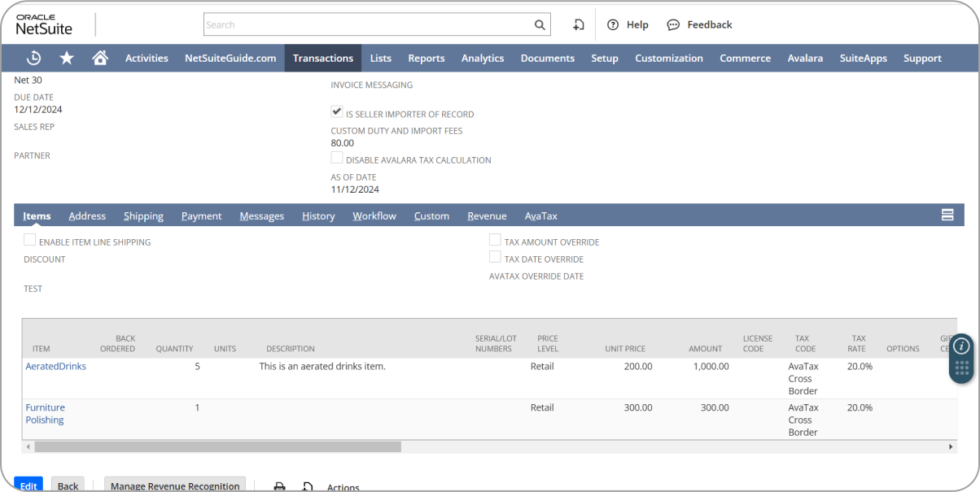
Task: Open the list menu icon on Items bar
Action: pyautogui.click(x=947, y=215)
